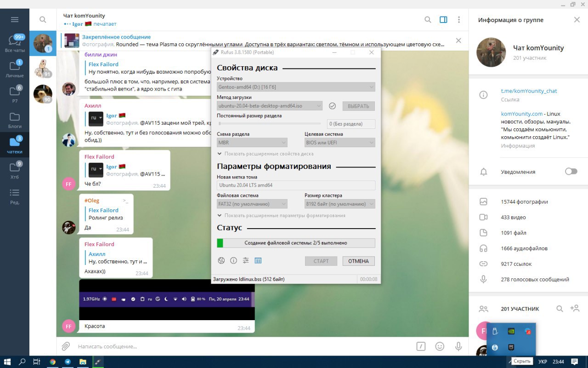Select the чатеки folder tab
This screenshot has width=588, height=368.
click(15, 145)
